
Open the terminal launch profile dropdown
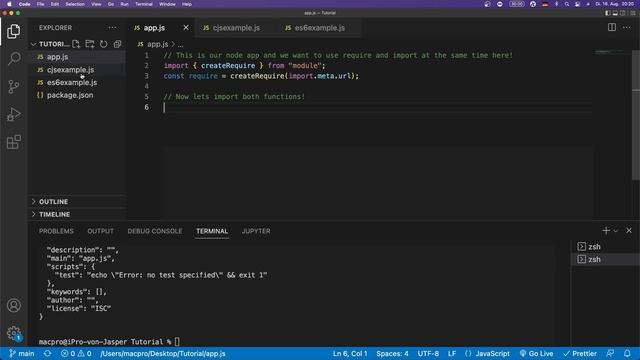(616, 231)
